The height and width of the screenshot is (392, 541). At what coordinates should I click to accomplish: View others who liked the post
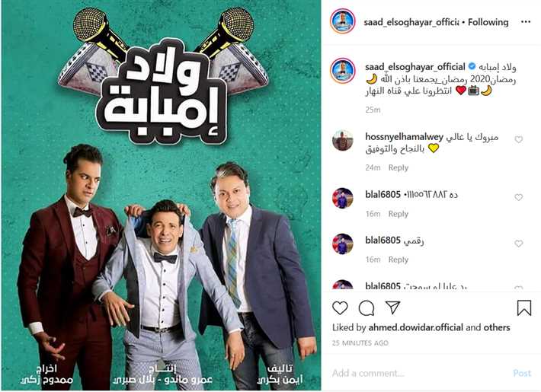click(497, 327)
